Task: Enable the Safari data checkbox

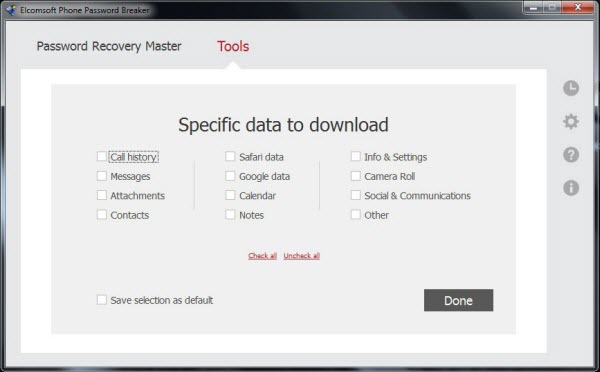Action: 230,156
